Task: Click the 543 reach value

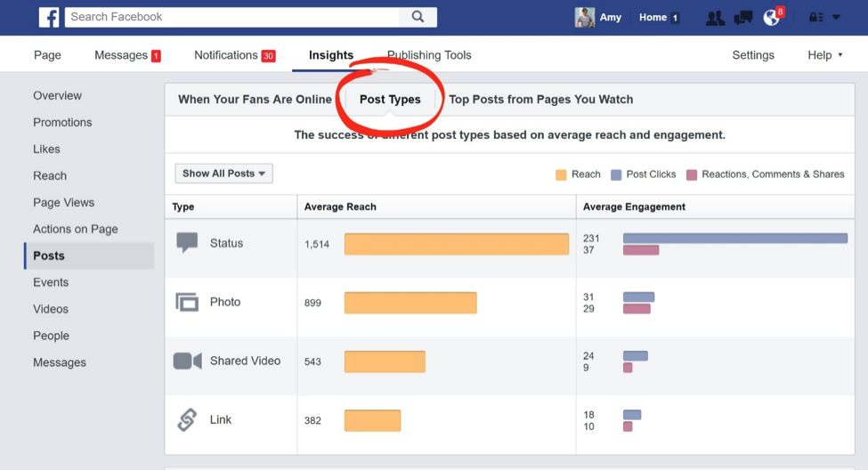Action: click(x=312, y=361)
